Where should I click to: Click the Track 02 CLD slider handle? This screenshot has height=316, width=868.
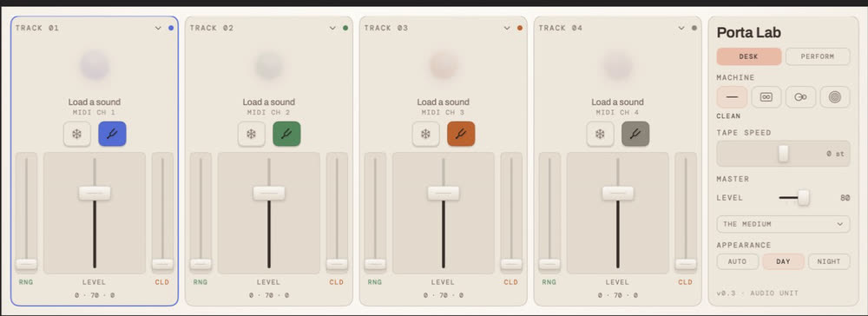[x=337, y=264]
